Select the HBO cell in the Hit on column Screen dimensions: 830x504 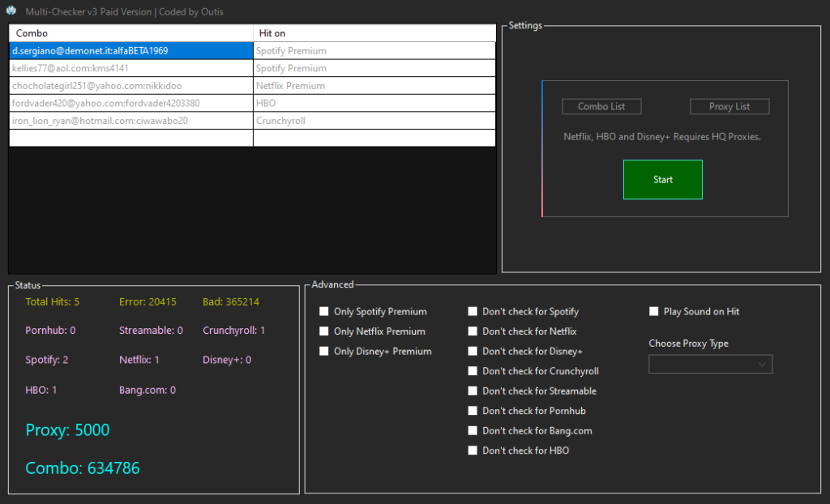(374, 103)
